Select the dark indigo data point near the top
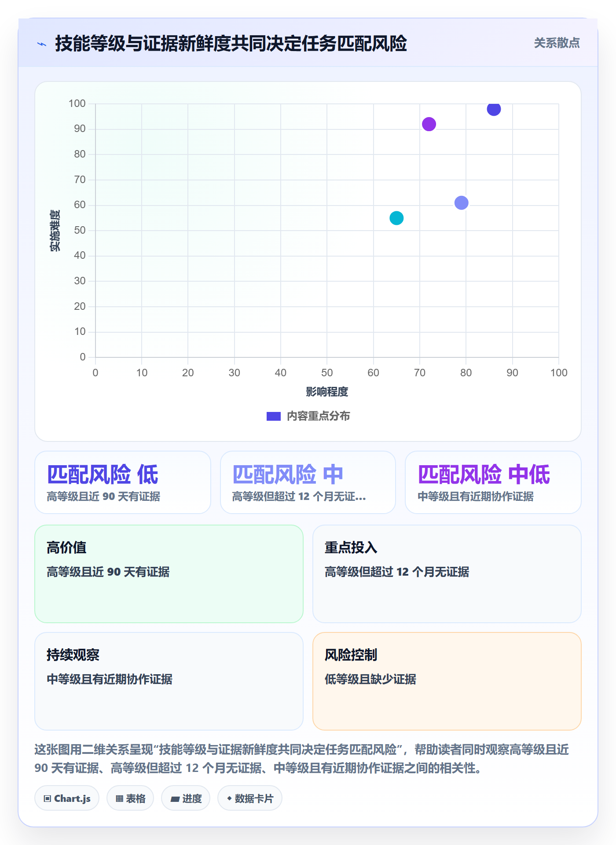Image resolution: width=616 pixels, height=845 pixels. pos(494,109)
